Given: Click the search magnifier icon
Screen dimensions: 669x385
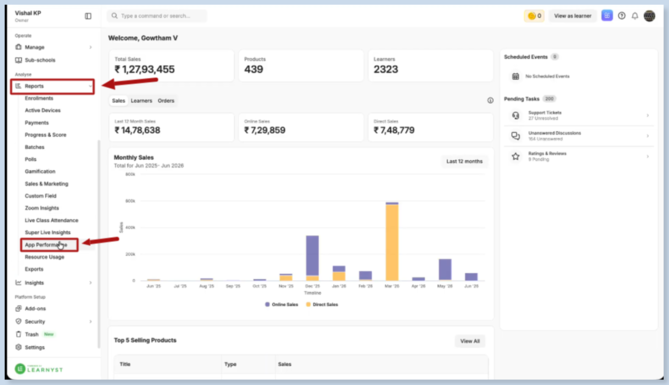Looking at the screenshot, I should tap(114, 16).
